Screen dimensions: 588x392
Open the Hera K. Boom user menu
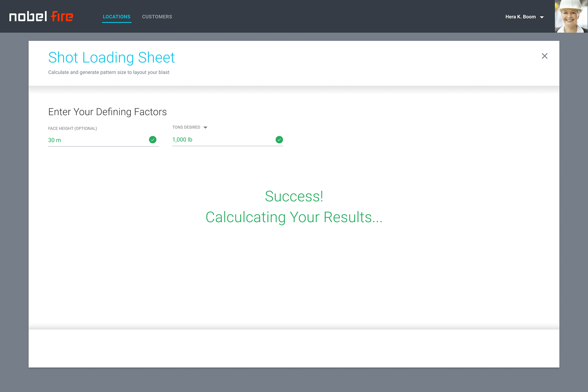pyautogui.click(x=525, y=17)
